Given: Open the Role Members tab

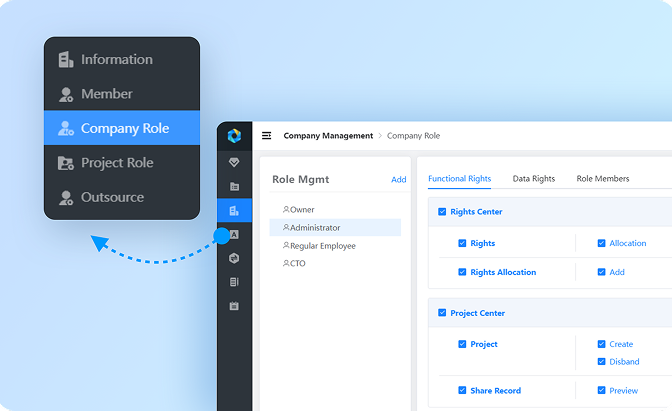Looking at the screenshot, I should tap(603, 179).
